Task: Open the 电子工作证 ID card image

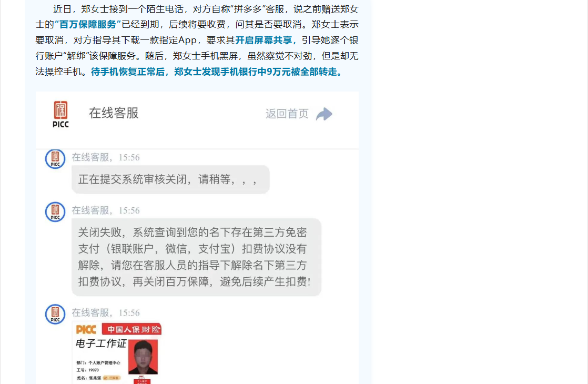Action: 117,353
